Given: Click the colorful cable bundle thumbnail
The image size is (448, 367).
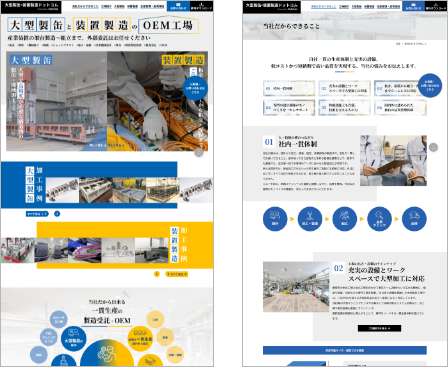Looking at the screenshot, I should 85,250.
